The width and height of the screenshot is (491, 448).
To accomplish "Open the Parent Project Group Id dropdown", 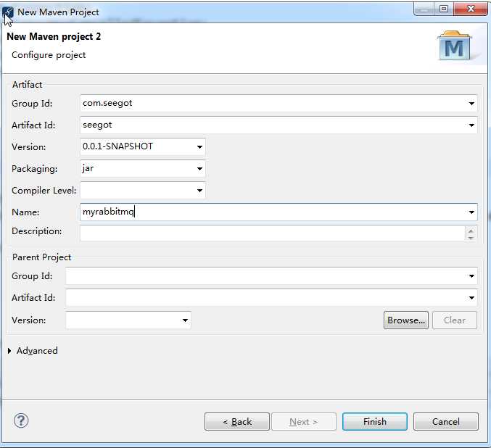I will (x=471, y=276).
